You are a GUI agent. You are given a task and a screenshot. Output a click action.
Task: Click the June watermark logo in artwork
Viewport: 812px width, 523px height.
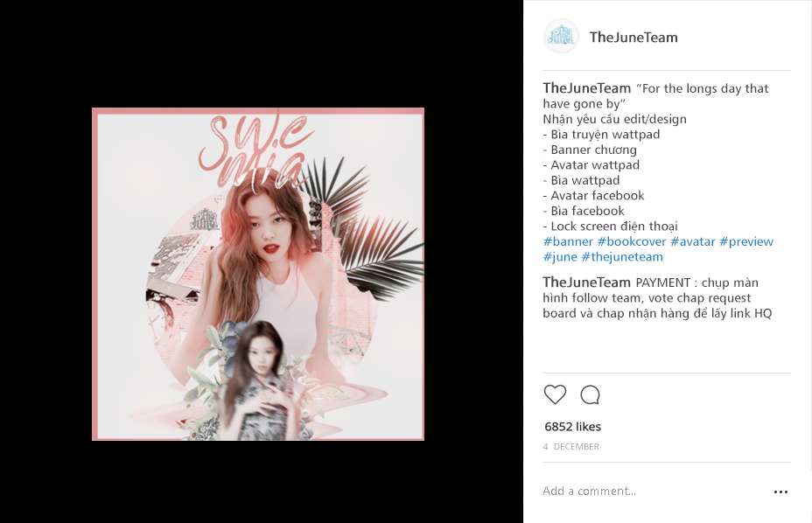[205, 220]
